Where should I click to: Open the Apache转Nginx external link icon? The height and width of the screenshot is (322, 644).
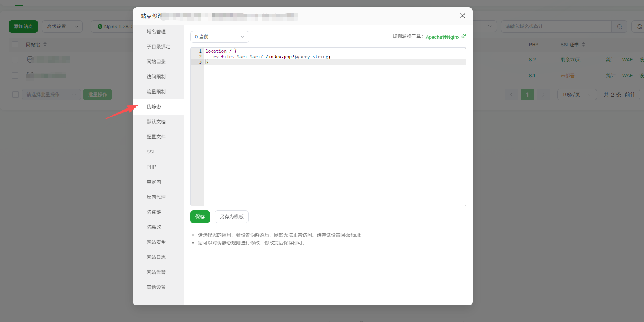[464, 36]
